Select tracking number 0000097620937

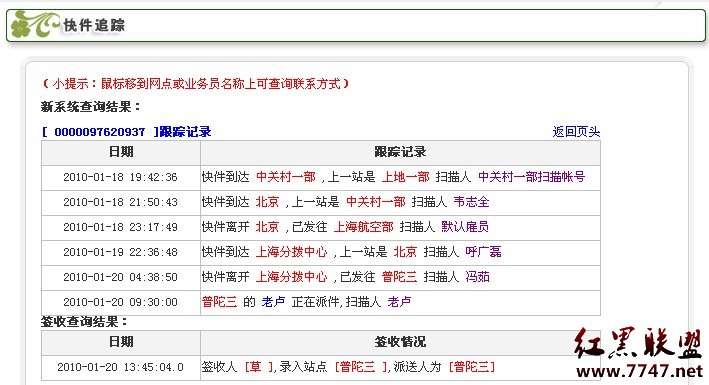click(x=99, y=132)
